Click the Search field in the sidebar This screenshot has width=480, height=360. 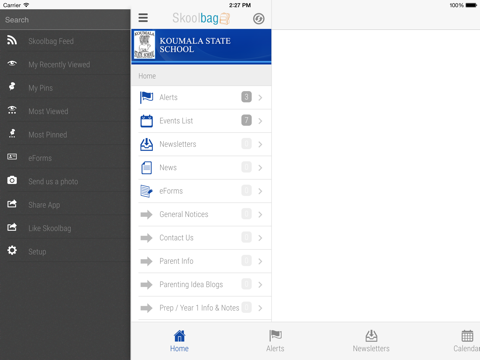[65, 20]
